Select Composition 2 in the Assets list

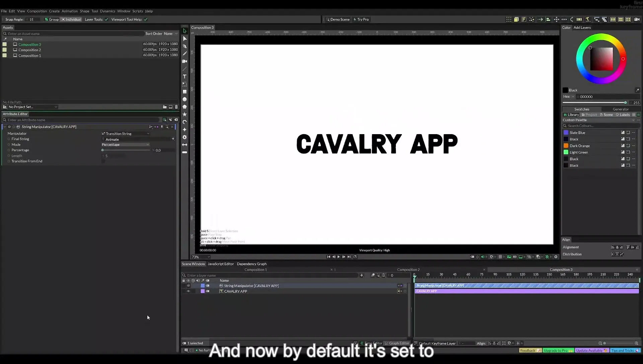[29, 50]
